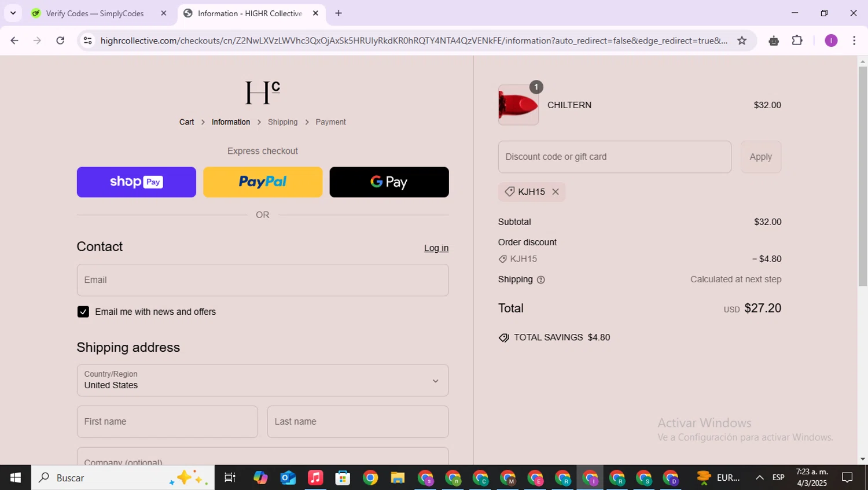The width and height of the screenshot is (868, 490).
Task: Click the Shop Pay express checkout button
Action: (x=137, y=182)
